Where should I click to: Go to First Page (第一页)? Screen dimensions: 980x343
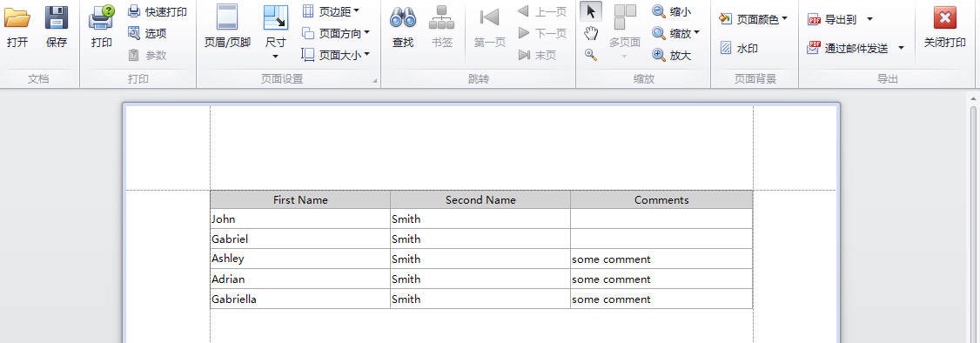point(489,26)
